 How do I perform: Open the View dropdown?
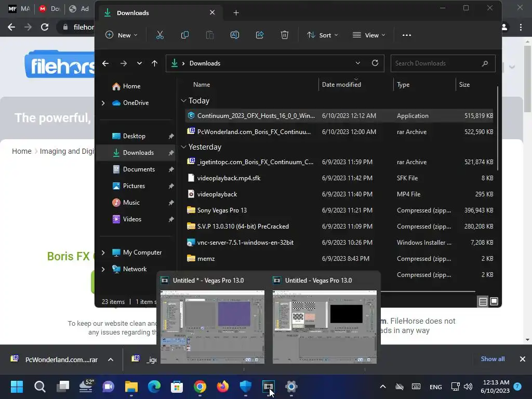coord(369,35)
